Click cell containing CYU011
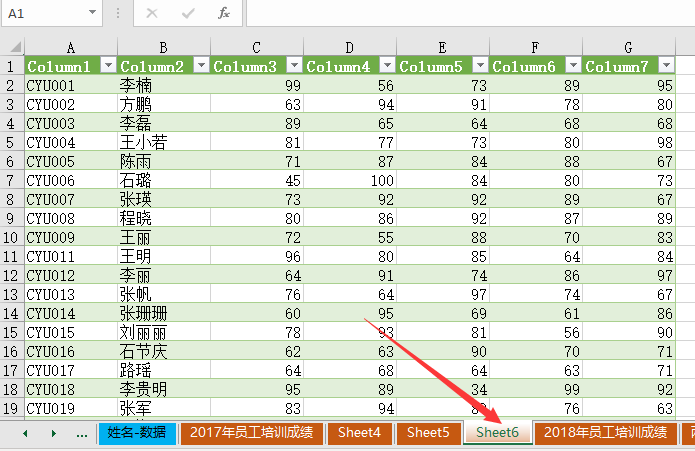Viewport: 695px width, 451px height. [x=71, y=257]
